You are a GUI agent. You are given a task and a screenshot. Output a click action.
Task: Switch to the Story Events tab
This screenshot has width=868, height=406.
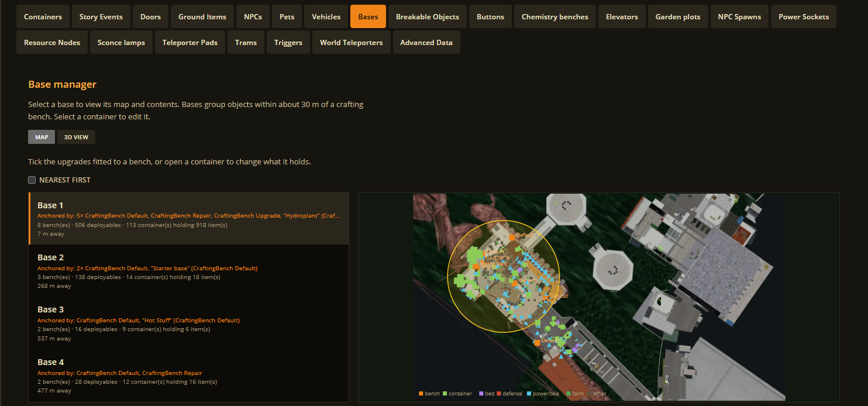tap(101, 17)
